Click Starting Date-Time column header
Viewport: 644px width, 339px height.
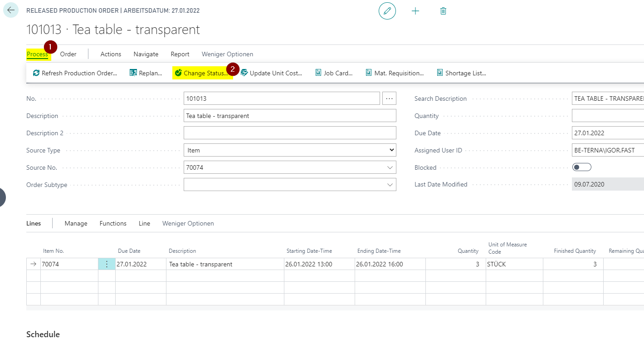click(x=309, y=251)
